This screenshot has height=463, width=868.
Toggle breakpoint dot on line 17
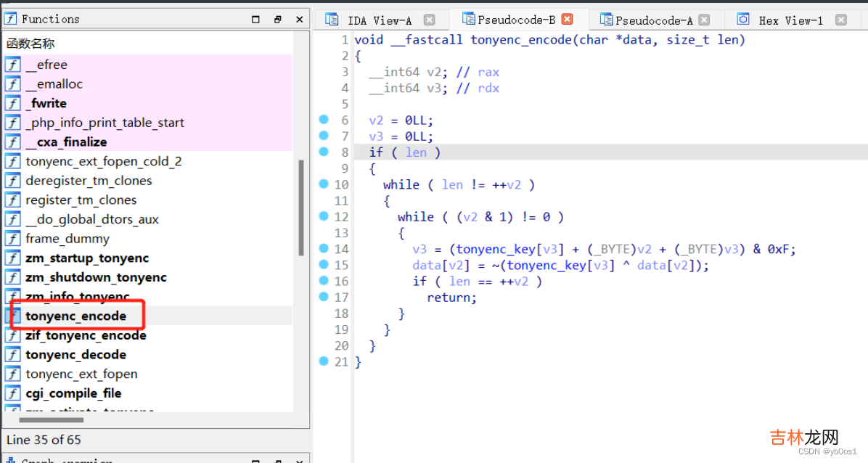(324, 297)
